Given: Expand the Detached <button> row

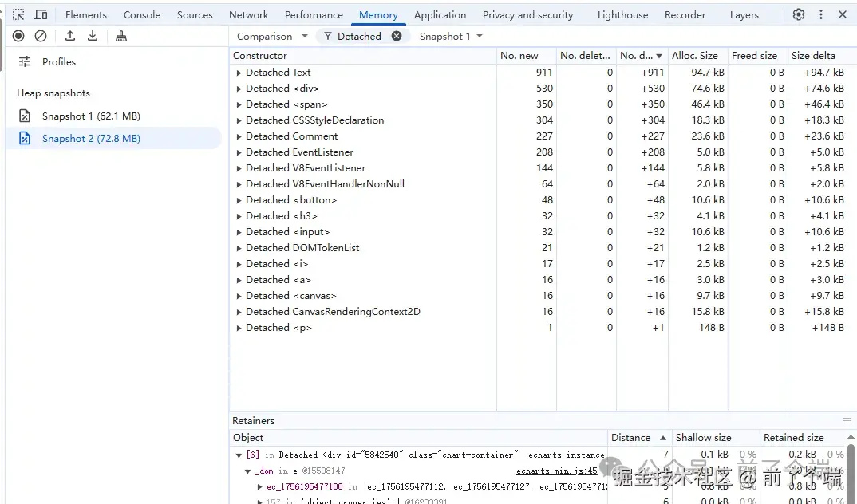Looking at the screenshot, I should point(239,200).
